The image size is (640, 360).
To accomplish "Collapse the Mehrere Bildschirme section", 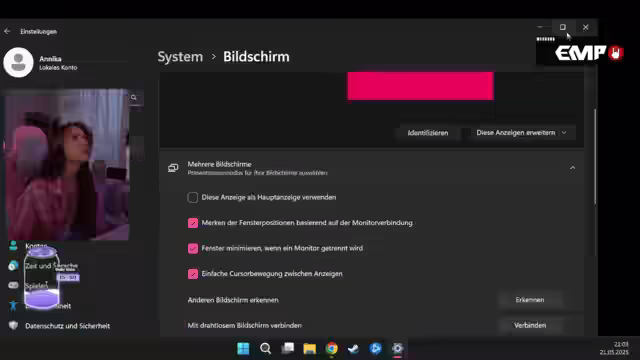I will pyautogui.click(x=573, y=168).
